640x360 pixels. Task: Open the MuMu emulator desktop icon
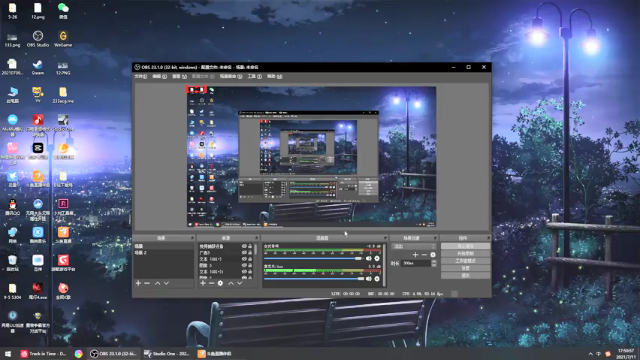click(x=13, y=124)
